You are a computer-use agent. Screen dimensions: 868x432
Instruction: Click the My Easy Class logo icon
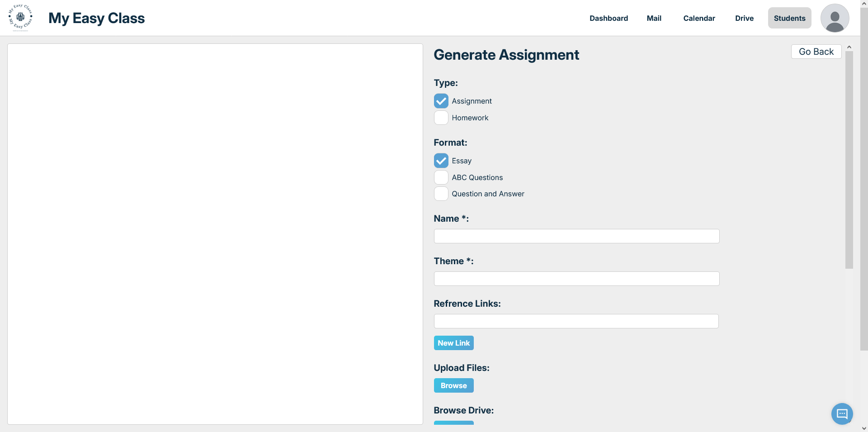[20, 18]
